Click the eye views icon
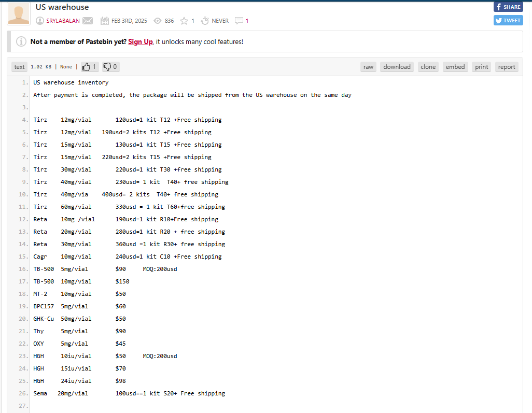 (x=158, y=21)
